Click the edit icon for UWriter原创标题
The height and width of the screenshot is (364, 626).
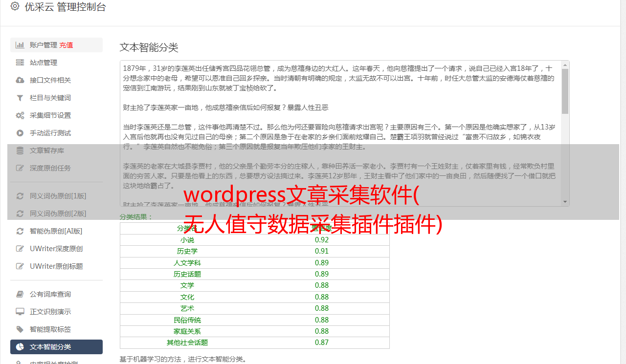pyautogui.click(x=20, y=266)
